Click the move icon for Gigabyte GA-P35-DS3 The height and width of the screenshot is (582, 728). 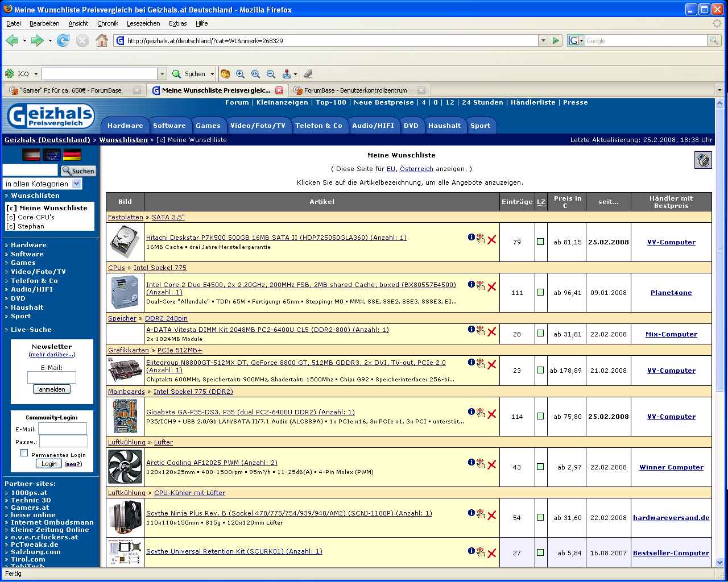pos(481,413)
